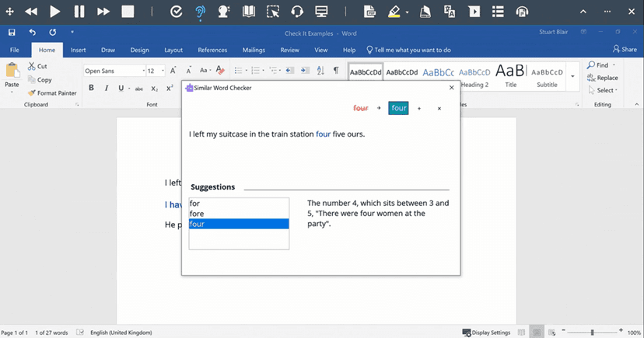Toggle subscript formatting
This screenshot has height=338, width=644.
point(155,89)
